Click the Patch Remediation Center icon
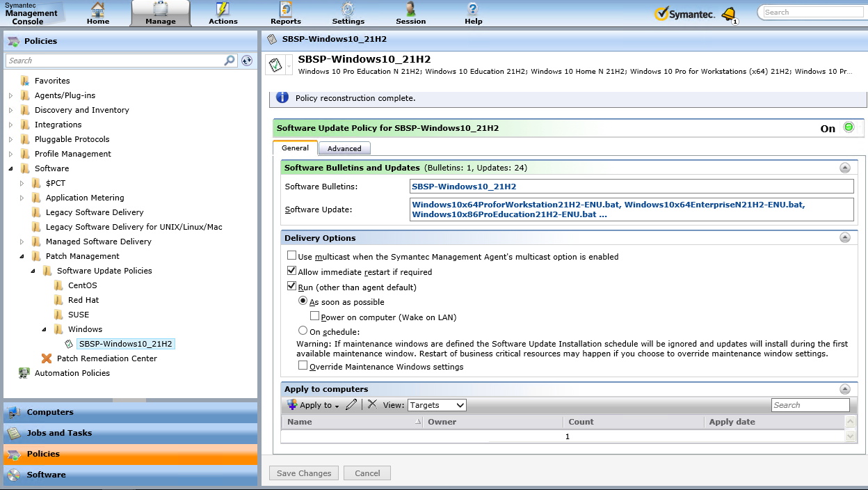868x490 pixels. click(47, 358)
